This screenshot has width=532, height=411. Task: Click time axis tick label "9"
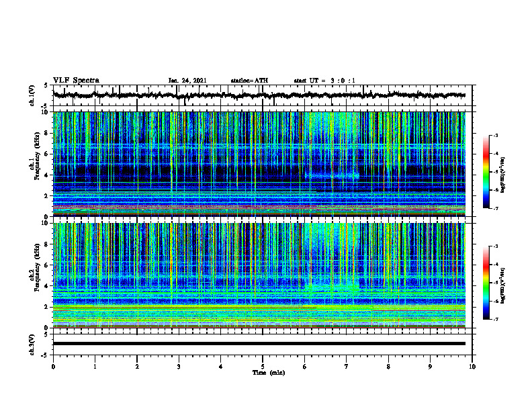coord(430,367)
